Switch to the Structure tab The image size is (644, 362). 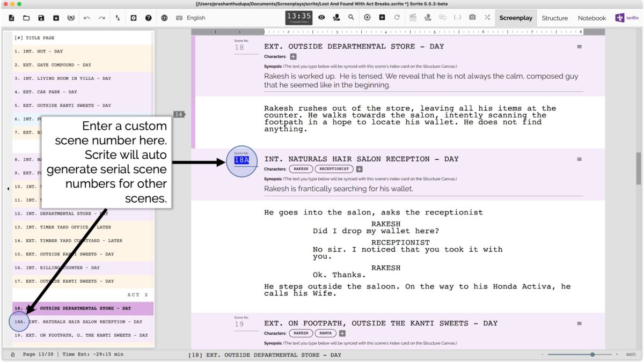tap(555, 18)
